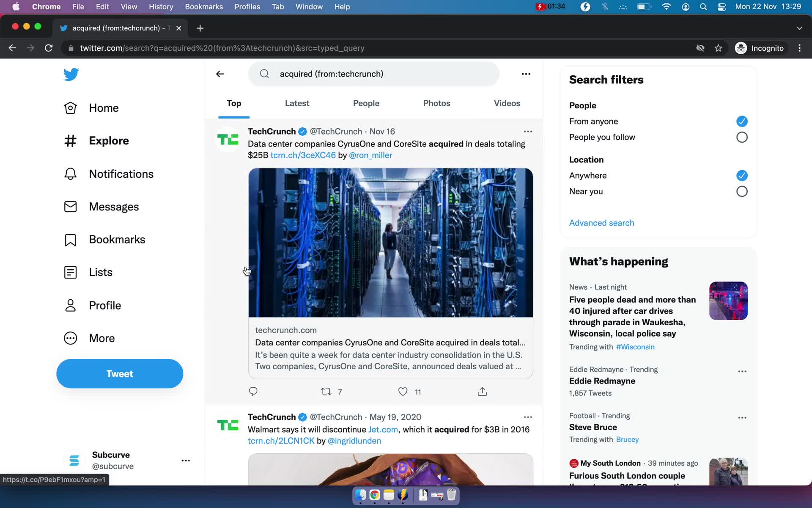This screenshot has width=812, height=508.
Task: Switch to Latest tab
Action: click(x=297, y=103)
